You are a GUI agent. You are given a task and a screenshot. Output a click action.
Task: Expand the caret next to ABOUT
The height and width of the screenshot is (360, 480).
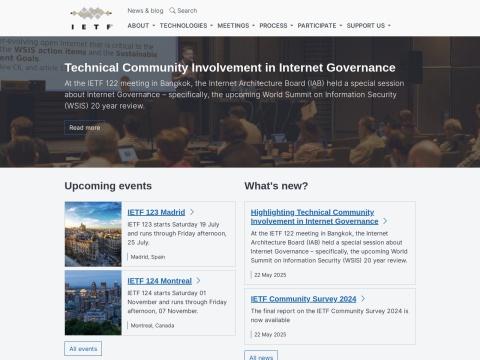(154, 26)
